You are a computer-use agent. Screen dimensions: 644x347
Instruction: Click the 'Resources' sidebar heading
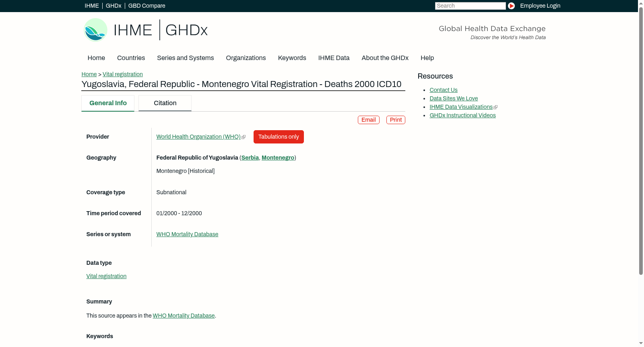435,76
